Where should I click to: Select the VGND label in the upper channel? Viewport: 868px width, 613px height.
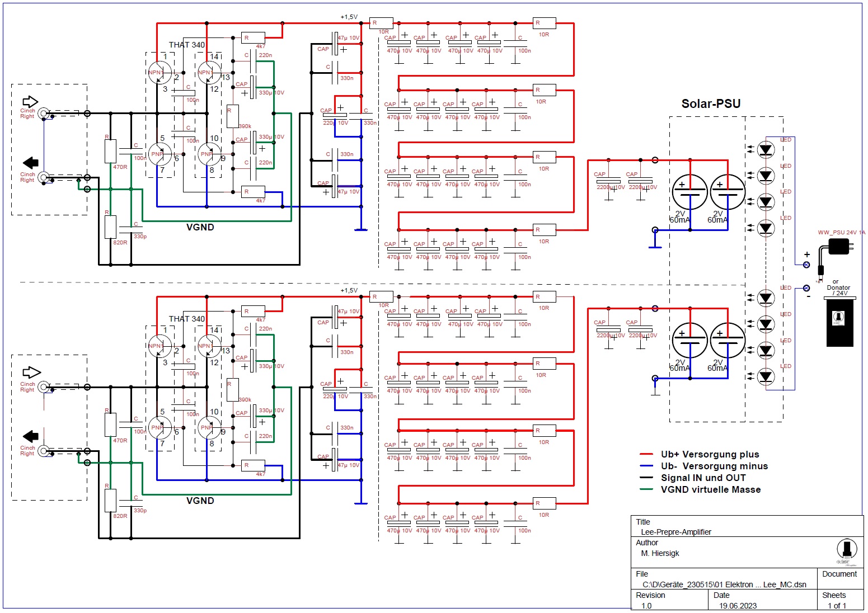pos(200,227)
